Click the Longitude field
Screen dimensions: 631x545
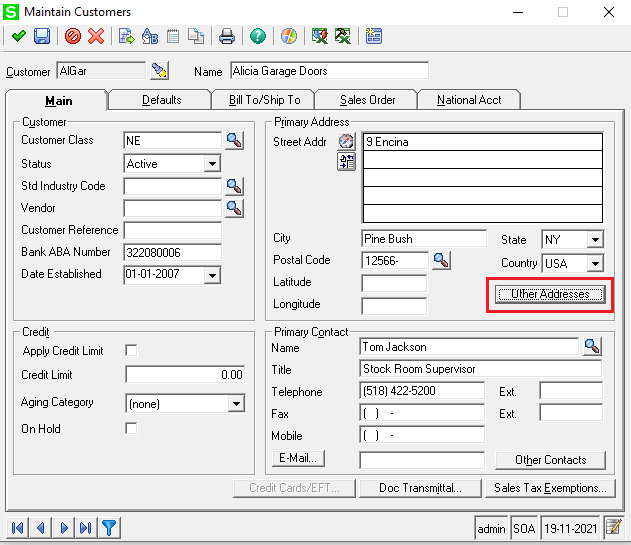(394, 306)
